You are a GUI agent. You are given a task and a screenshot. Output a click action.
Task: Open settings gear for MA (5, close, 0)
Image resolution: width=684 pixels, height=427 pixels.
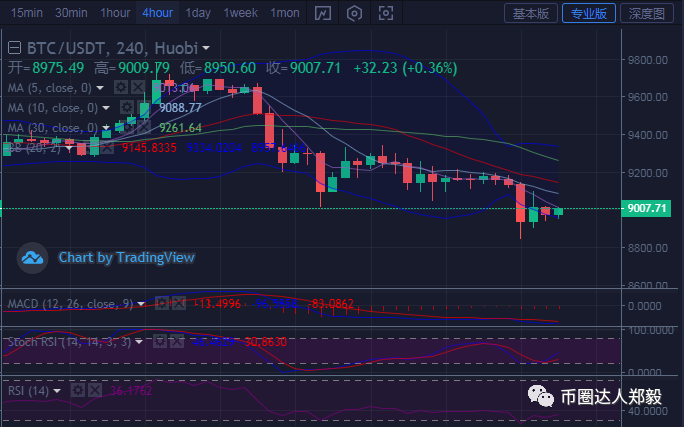[120, 88]
